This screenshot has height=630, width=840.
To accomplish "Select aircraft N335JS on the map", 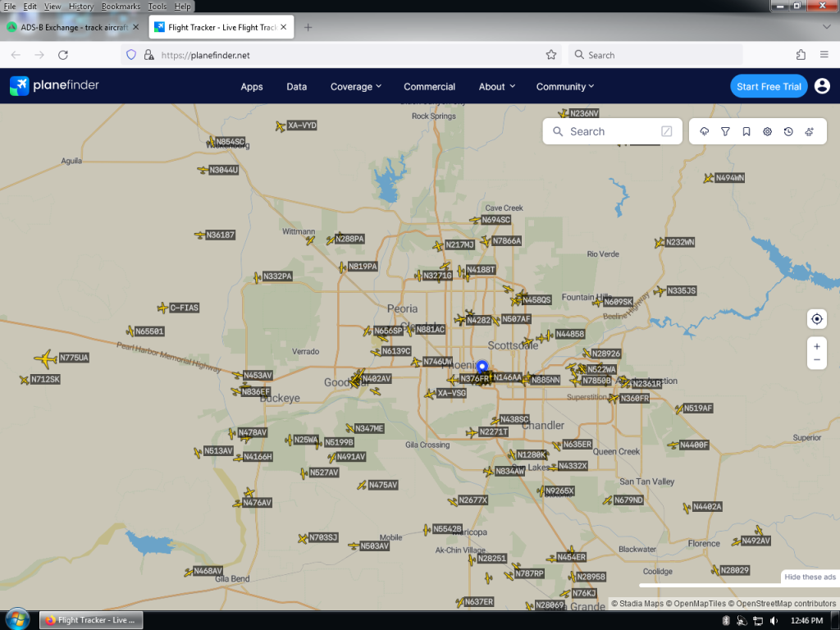I will pos(660,291).
